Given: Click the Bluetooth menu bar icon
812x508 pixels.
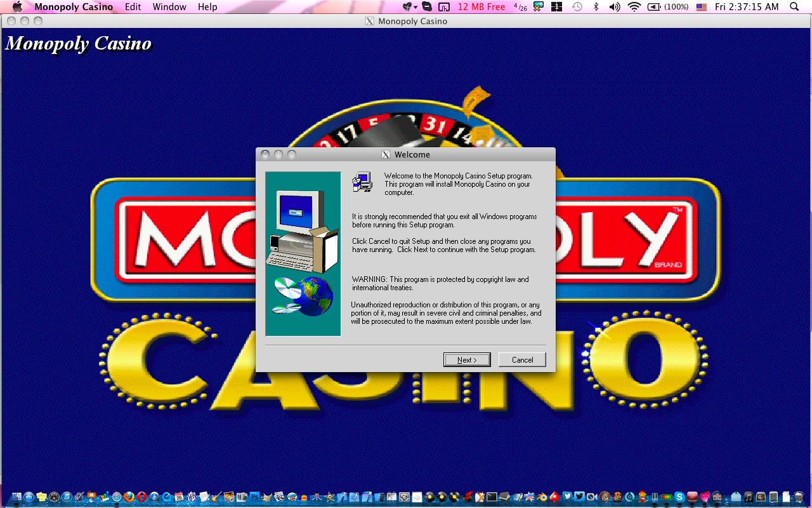Looking at the screenshot, I should pyautogui.click(x=596, y=7).
